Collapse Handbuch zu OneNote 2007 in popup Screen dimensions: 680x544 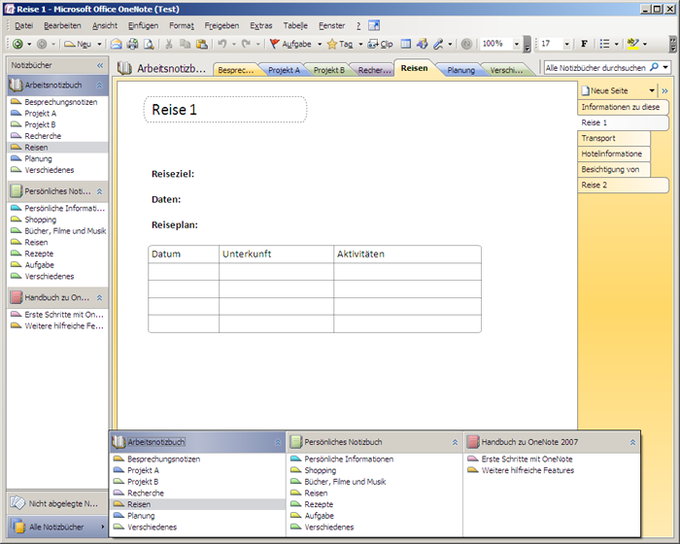click(633, 442)
